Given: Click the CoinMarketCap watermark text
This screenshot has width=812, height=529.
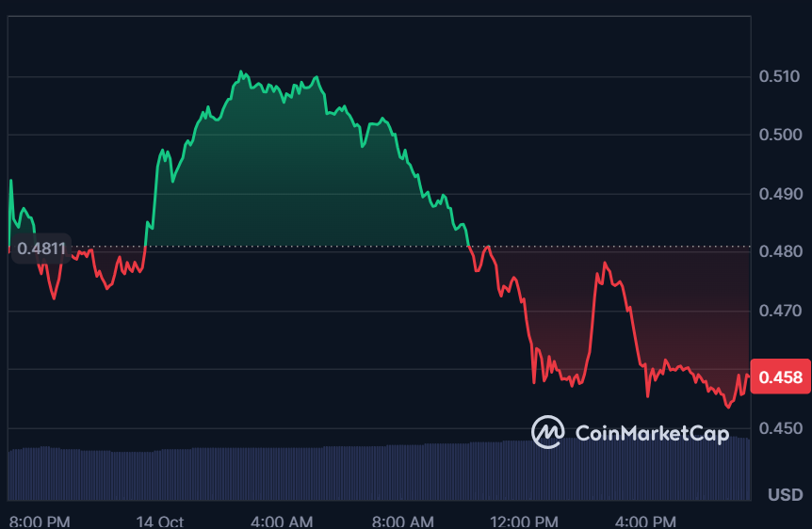Looking at the screenshot, I should pyautogui.click(x=652, y=433).
